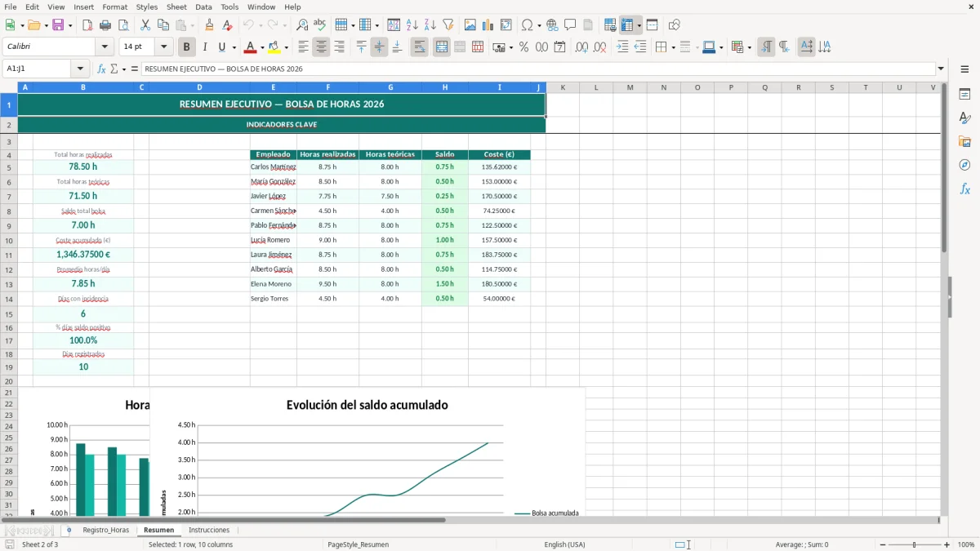Toggle Bold formatting off
Screen dimensions: 980x551
click(x=187, y=47)
